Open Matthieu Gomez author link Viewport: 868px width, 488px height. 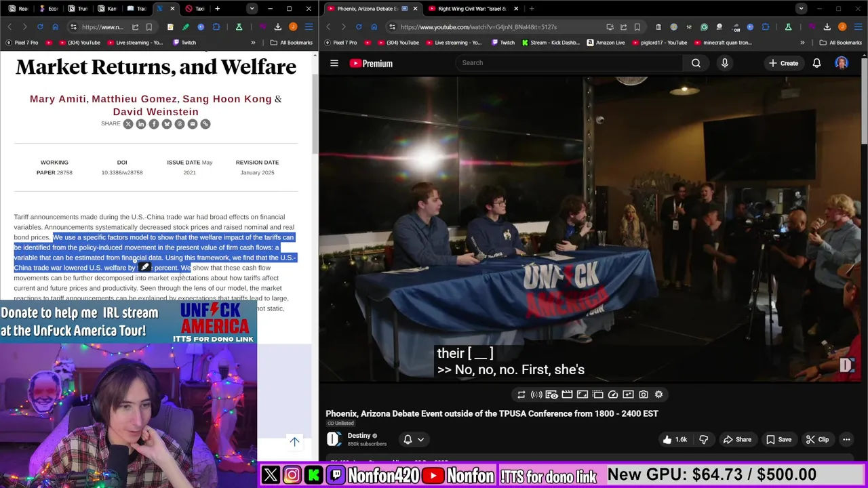[x=134, y=99]
